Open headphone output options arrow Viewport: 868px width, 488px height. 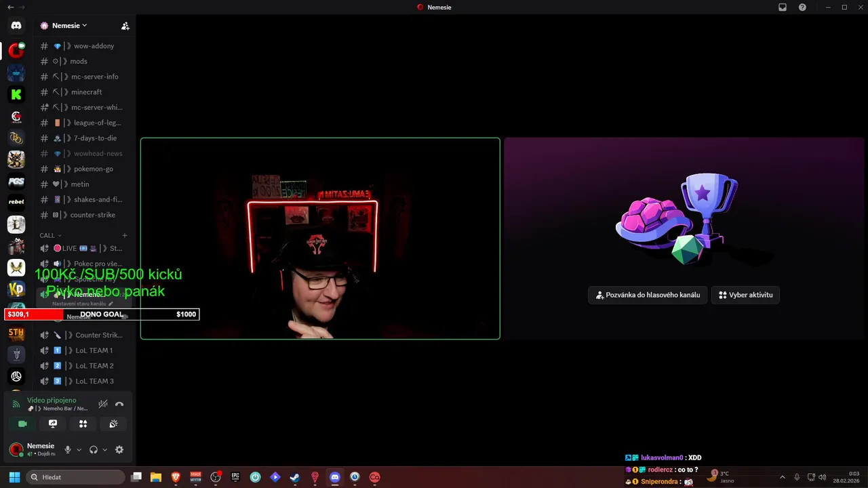pyautogui.click(x=104, y=449)
